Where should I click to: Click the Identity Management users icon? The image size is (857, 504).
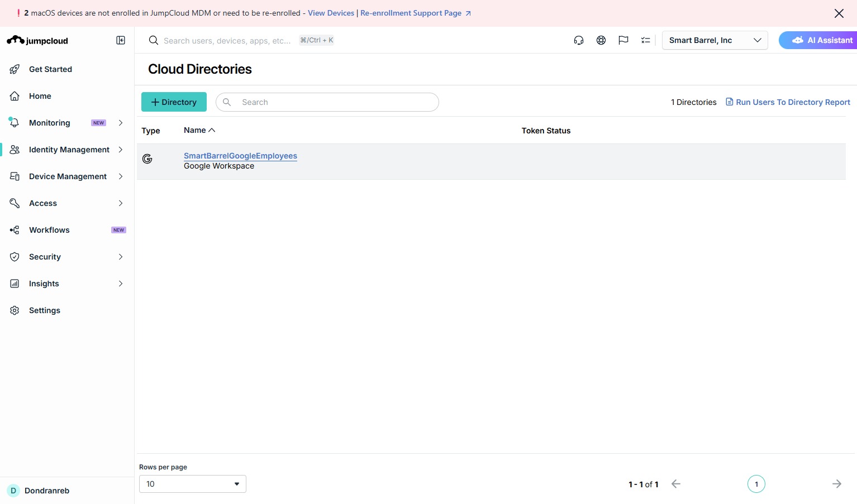pyautogui.click(x=15, y=150)
